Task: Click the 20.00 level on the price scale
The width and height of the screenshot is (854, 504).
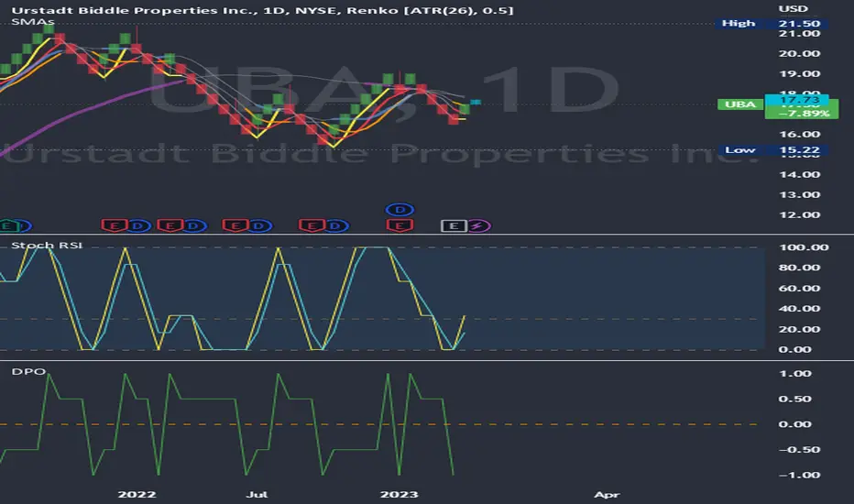Action: click(800, 53)
